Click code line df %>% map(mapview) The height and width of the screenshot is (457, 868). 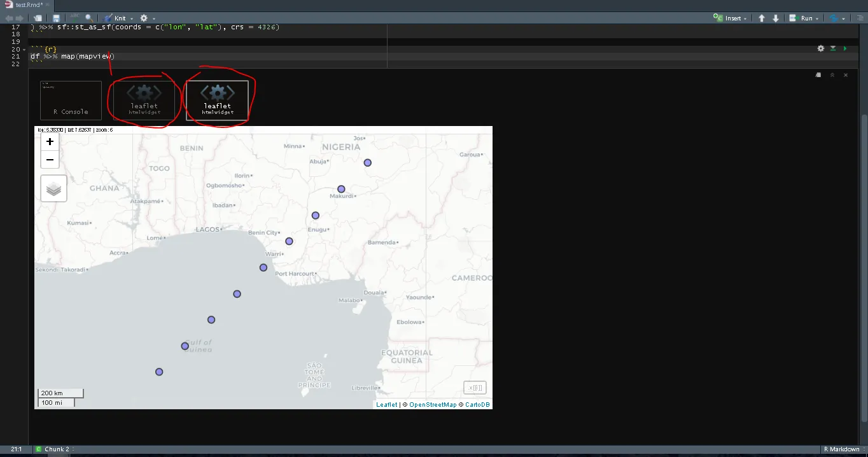[x=73, y=57]
